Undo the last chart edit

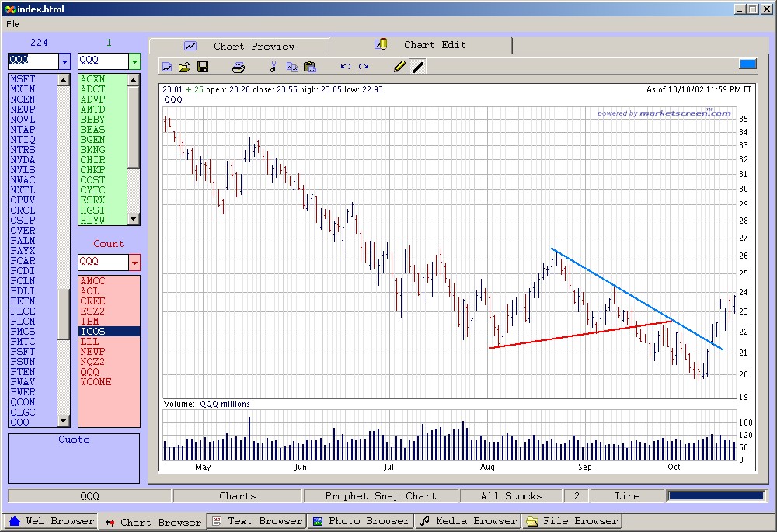coord(346,66)
